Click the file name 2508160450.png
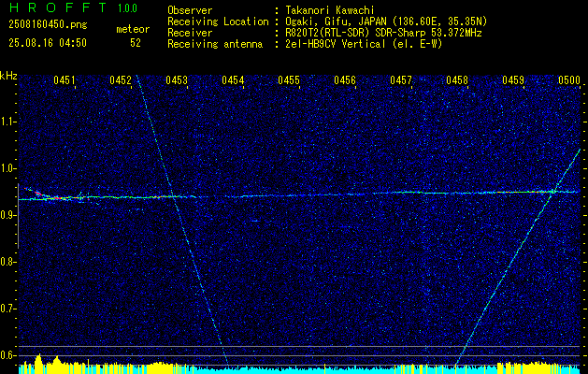This screenshot has height=374, width=588. [48, 25]
